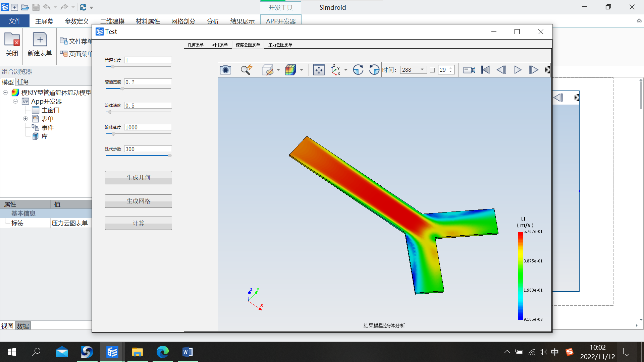Collapse the App开发器 tree node
The image size is (644, 362).
pyautogui.click(x=15, y=101)
